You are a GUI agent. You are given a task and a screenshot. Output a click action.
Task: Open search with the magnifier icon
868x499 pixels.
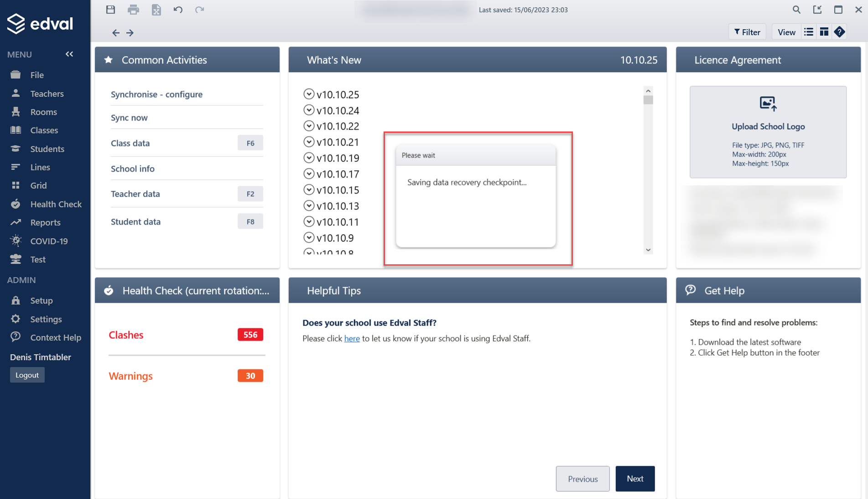(796, 10)
